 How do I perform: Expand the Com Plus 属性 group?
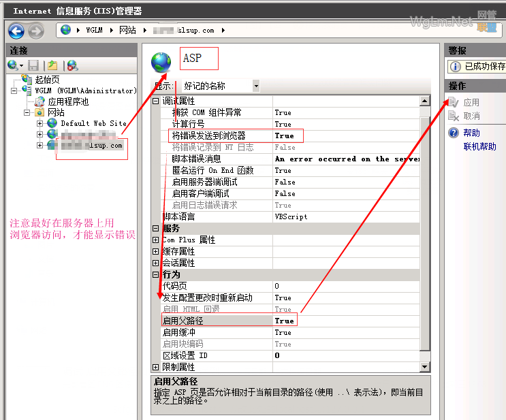pos(155,240)
